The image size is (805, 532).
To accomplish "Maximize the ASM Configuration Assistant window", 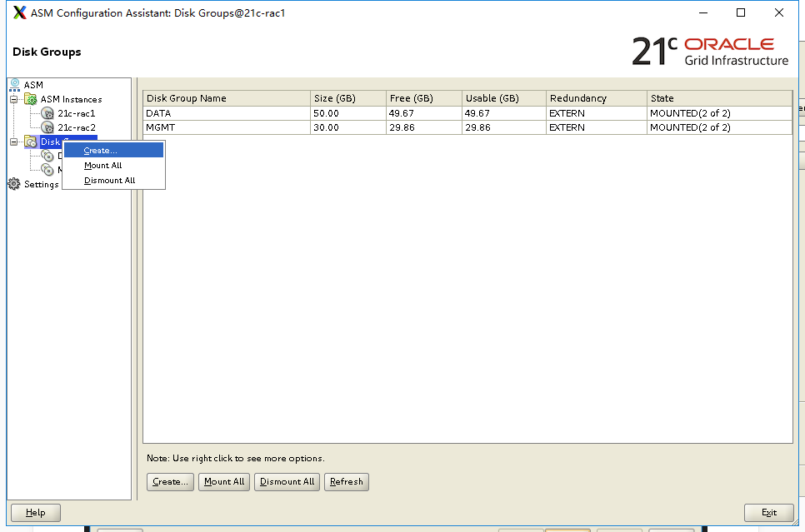I will point(741,12).
